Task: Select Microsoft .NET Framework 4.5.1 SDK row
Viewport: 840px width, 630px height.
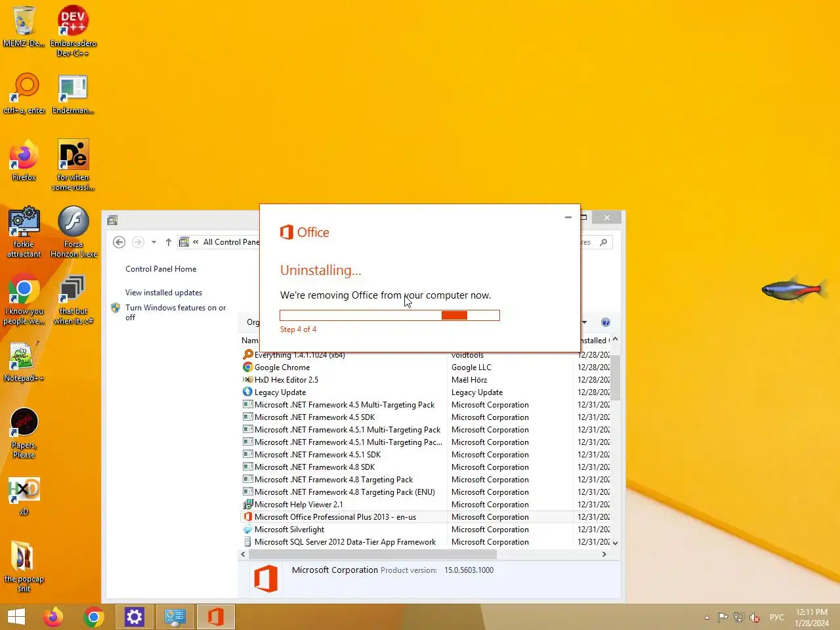Action: pyautogui.click(x=317, y=455)
